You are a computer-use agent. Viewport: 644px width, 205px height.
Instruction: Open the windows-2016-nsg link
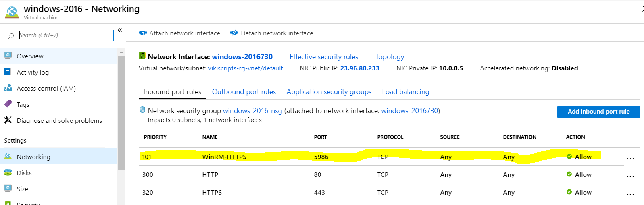(252, 111)
